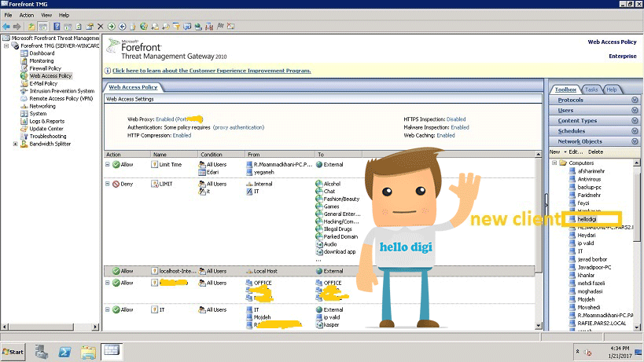Switch to the Help tab in right pane
This screenshot has height=362, width=644.
[612, 90]
